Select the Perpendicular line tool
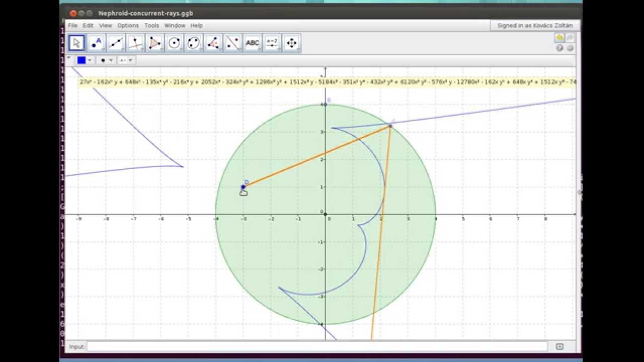Screen dimensions: 644x362 click(135, 43)
